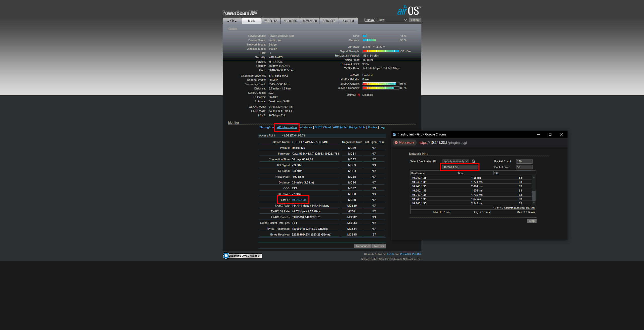
Task: Click the Genuine Product badge
Action: point(243,256)
